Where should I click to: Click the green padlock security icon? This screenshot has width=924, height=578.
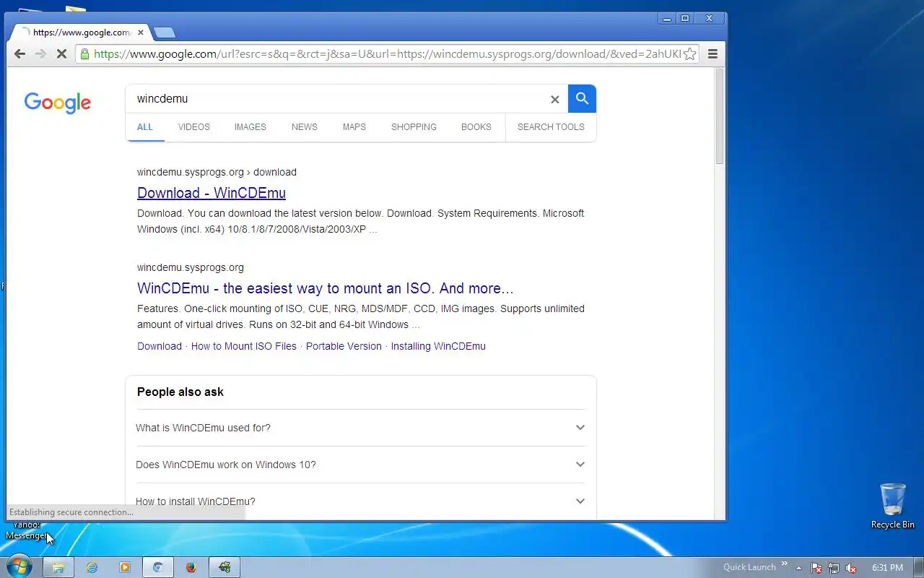(x=85, y=54)
